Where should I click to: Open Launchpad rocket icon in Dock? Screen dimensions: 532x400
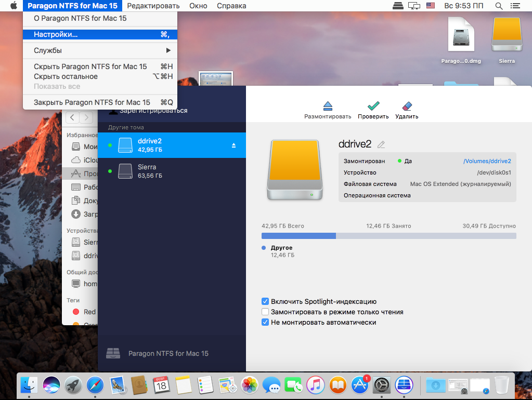(x=73, y=385)
